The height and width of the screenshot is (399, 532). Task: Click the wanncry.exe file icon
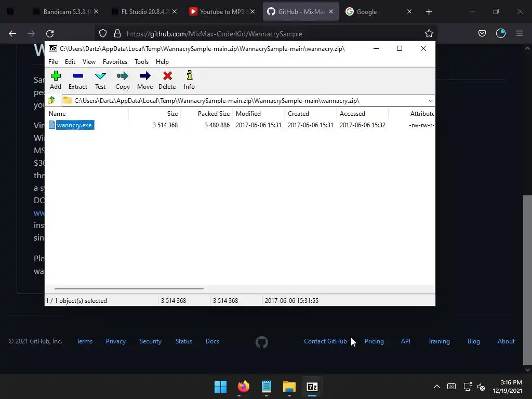click(52, 125)
